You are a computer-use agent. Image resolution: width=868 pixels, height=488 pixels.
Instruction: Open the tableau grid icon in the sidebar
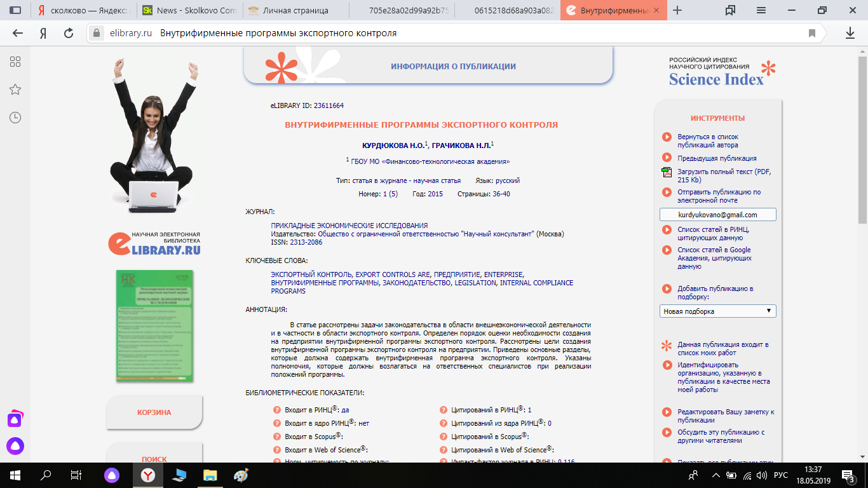tap(15, 62)
